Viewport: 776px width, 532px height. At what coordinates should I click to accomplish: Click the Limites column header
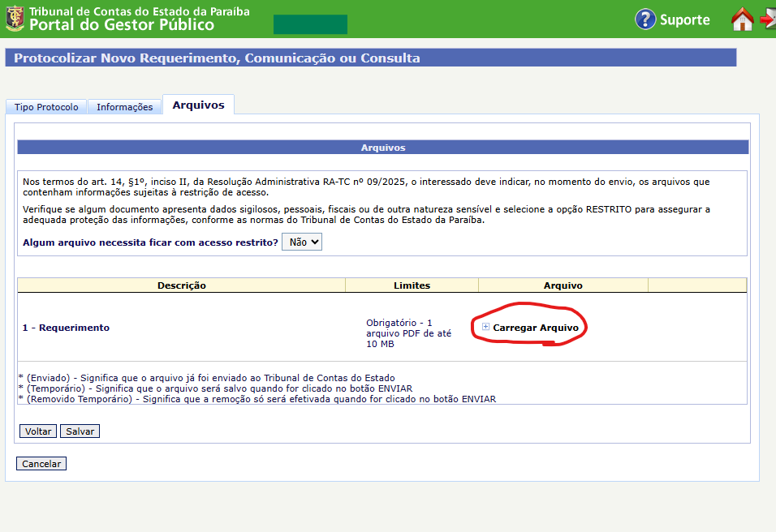pos(412,285)
